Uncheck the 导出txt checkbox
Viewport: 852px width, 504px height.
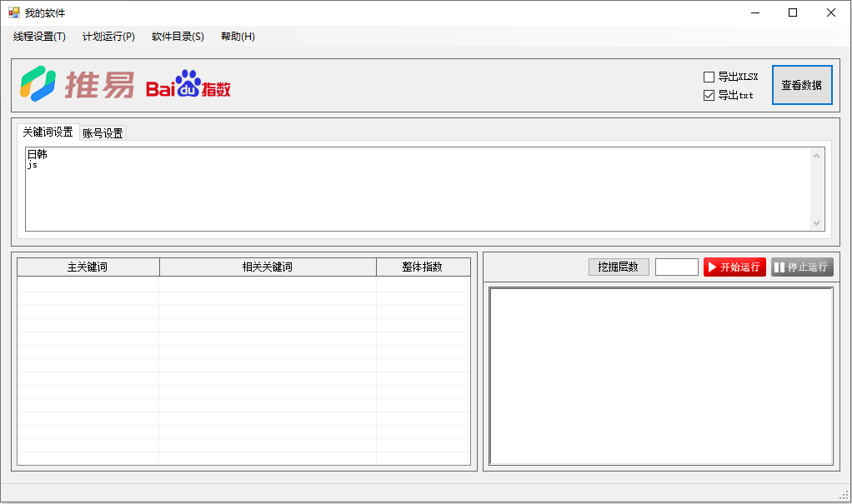click(709, 95)
